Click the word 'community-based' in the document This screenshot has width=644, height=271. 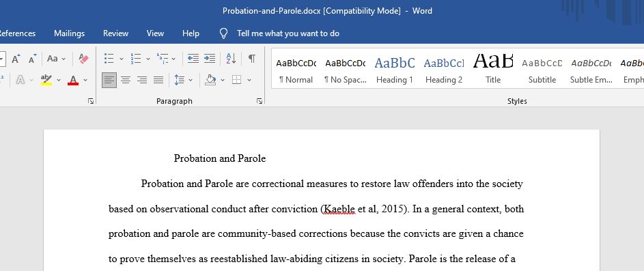257,234
